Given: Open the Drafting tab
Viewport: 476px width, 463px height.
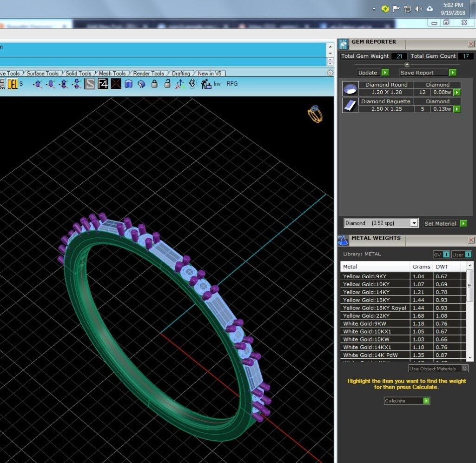Looking at the screenshot, I should click(181, 74).
